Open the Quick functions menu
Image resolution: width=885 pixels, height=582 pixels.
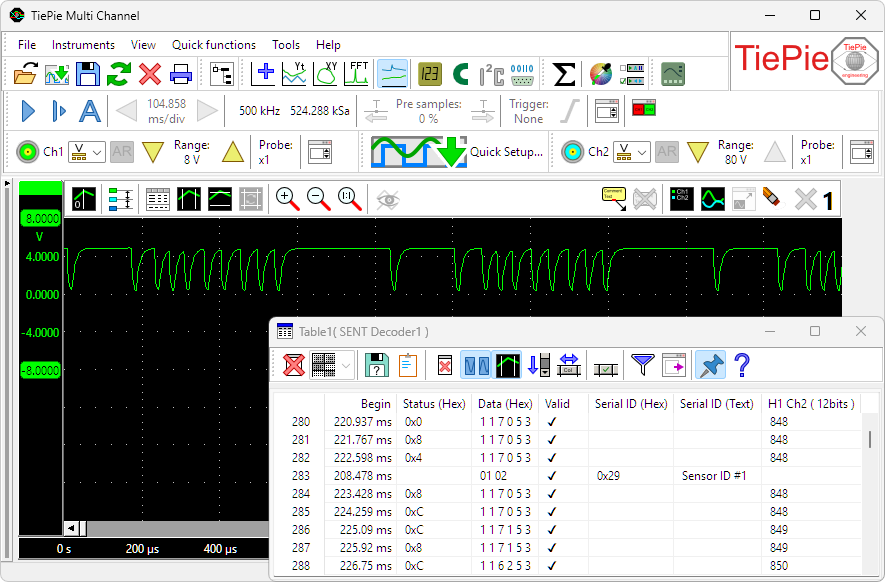213,45
